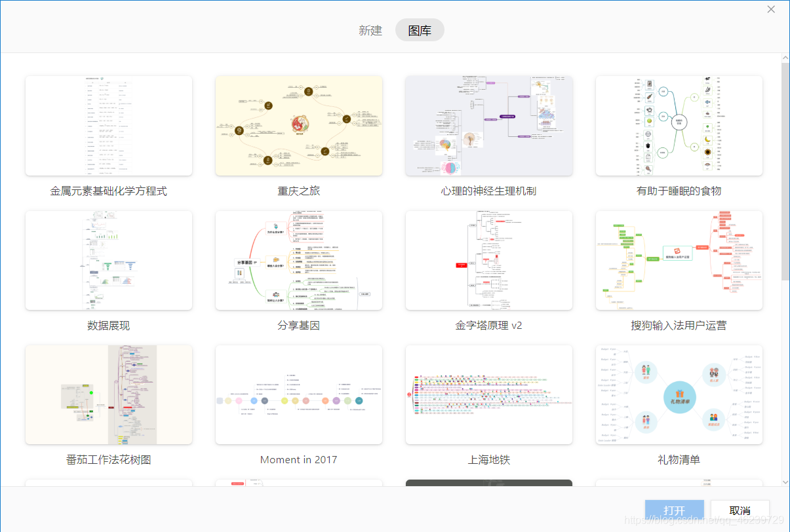The height and width of the screenshot is (532, 790).
Task: Click the gallery vertical scrollbar thumb
Action: coord(785,172)
